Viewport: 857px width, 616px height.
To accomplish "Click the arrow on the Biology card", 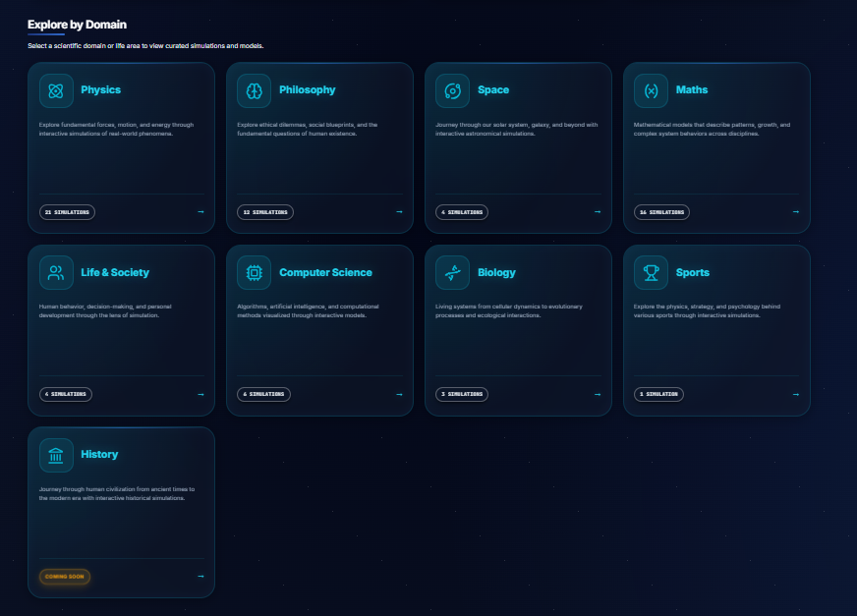I will click(x=597, y=394).
